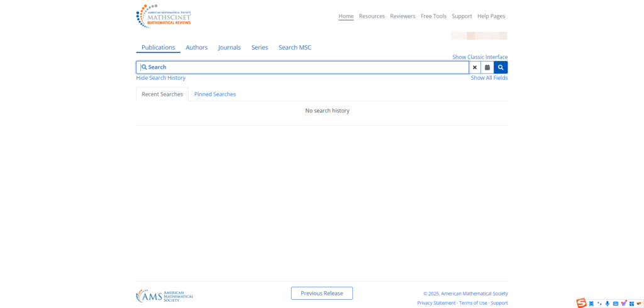The image size is (644, 308).
Task: Toggle Show All Fields
Action: [489, 78]
